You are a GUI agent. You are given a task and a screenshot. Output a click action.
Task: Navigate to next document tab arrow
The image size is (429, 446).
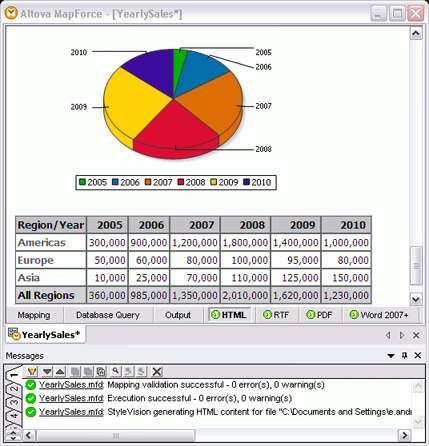402,335
